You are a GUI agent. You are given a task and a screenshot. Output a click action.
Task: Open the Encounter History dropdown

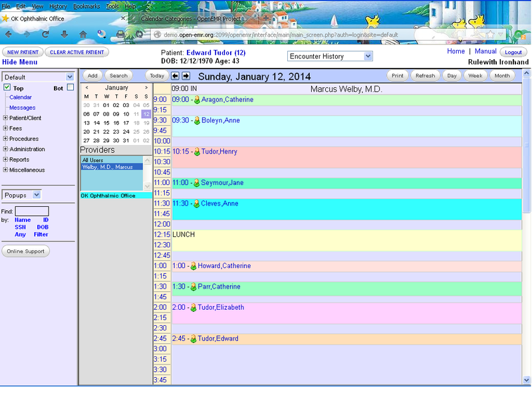tap(330, 57)
